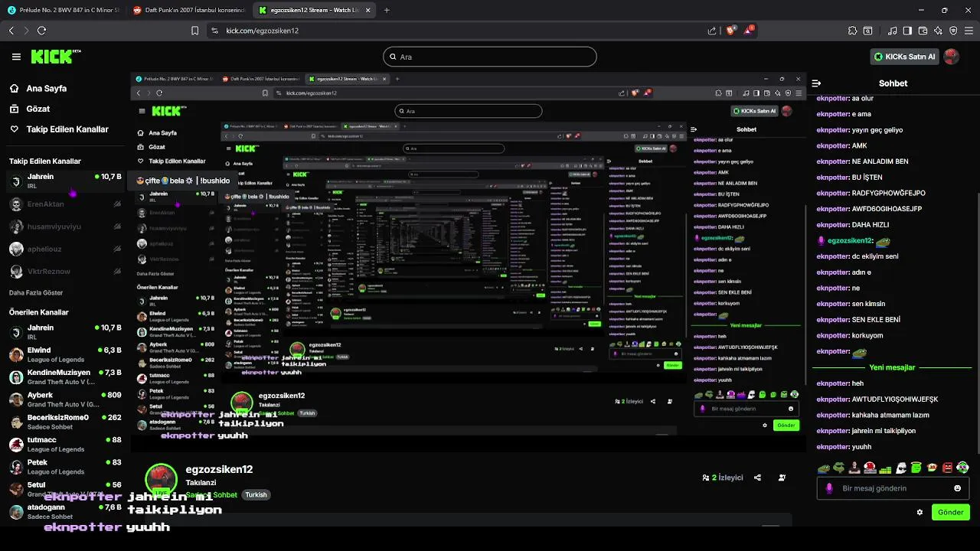Toggle the browser sidebar panel icon

pos(908,31)
